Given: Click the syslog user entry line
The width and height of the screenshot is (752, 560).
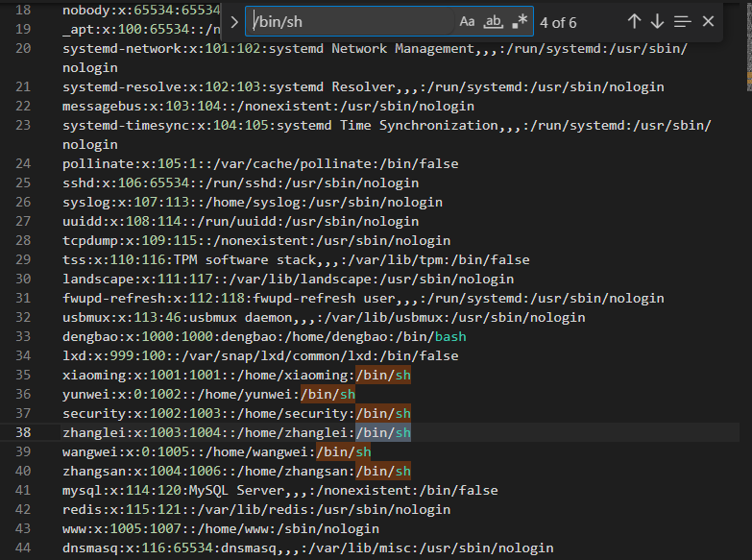Looking at the screenshot, I should click(x=253, y=202).
